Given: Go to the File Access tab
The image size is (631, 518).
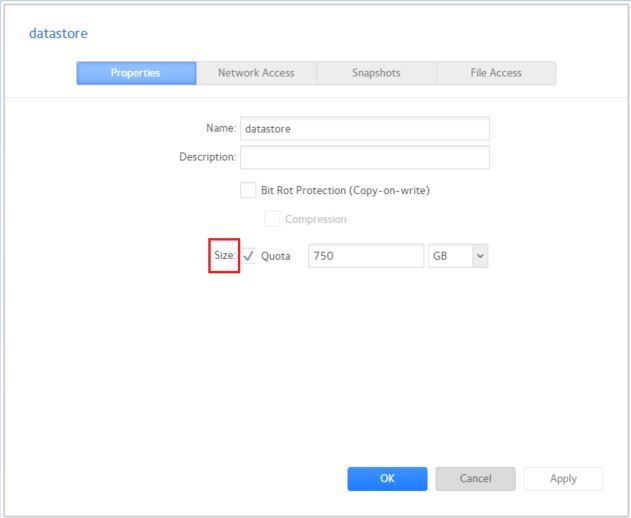Looking at the screenshot, I should coord(496,73).
